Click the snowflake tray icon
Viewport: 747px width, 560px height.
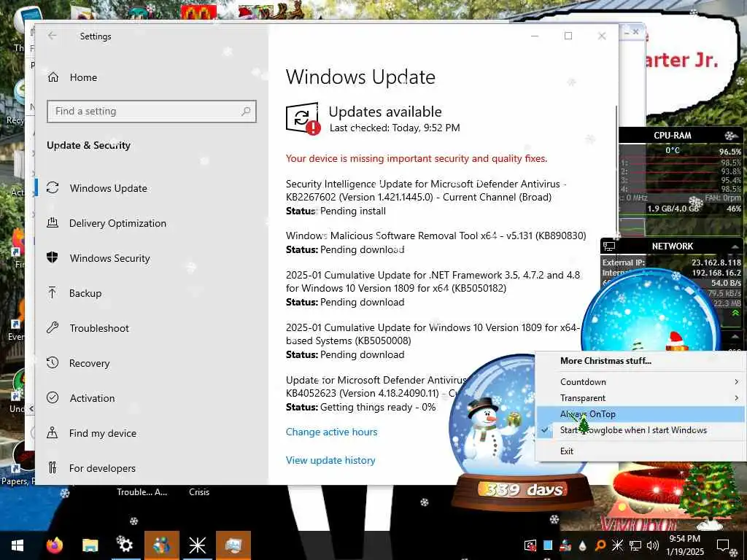tap(617, 545)
